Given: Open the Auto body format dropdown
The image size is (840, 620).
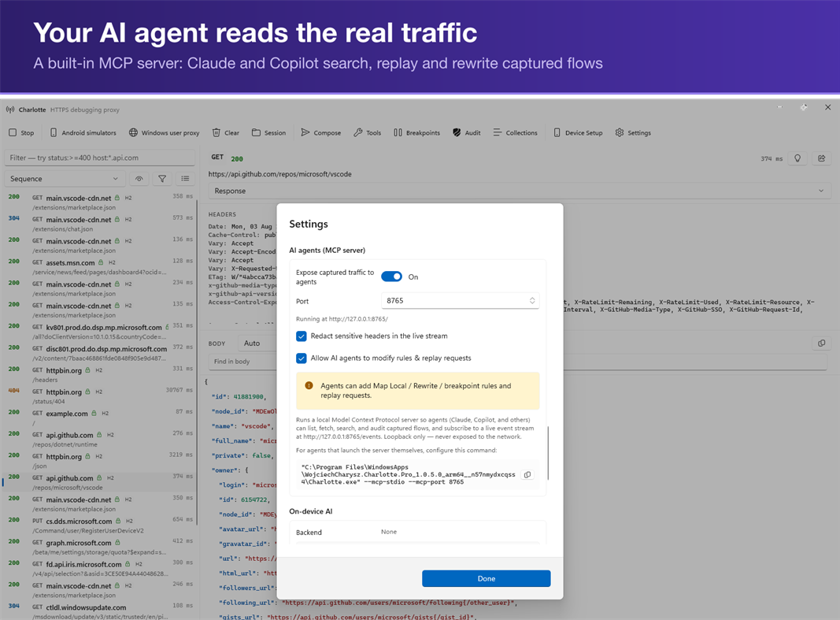Looking at the screenshot, I should (x=257, y=343).
